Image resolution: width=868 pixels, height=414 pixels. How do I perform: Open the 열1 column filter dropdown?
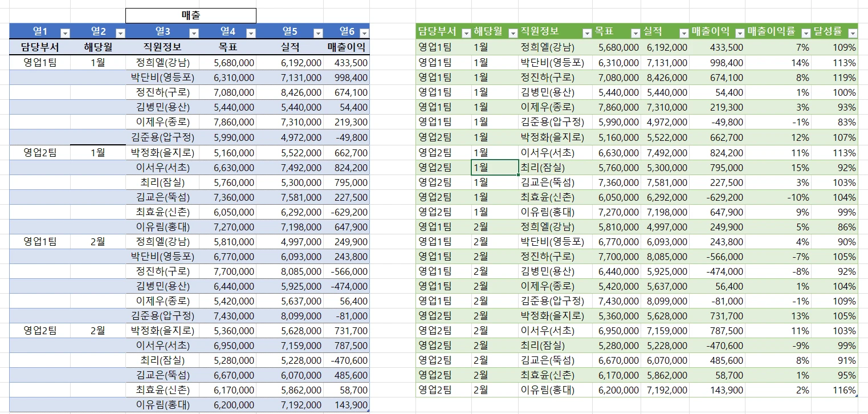65,33
